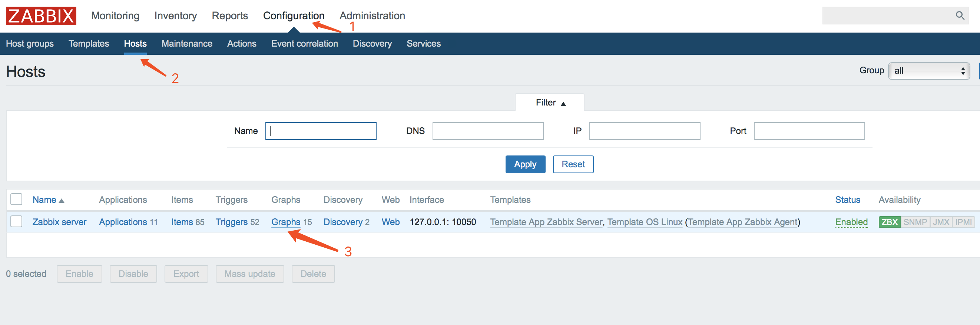Focus the DNS filter field
The height and width of the screenshot is (325, 980).
coord(488,131)
